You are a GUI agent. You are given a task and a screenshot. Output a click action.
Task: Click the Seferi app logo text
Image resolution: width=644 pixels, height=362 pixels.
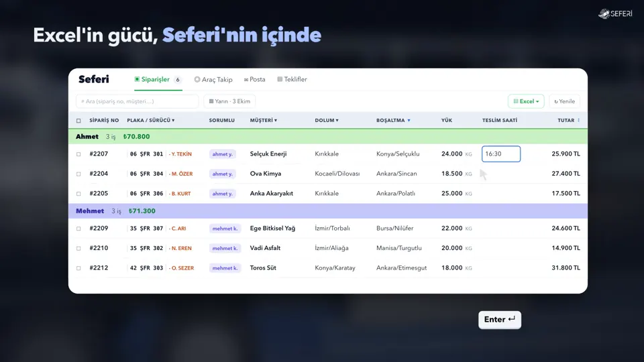[94, 79]
